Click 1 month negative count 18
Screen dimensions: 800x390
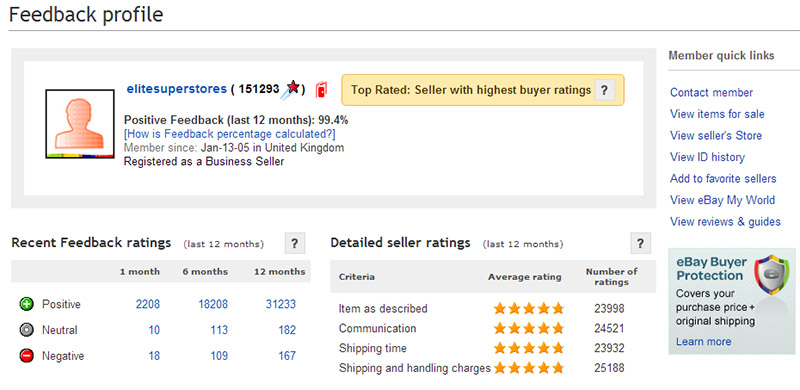click(x=154, y=356)
